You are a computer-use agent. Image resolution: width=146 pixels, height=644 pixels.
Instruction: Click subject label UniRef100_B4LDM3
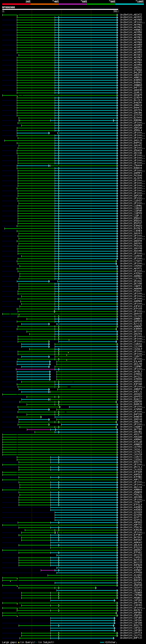click(131, 72)
